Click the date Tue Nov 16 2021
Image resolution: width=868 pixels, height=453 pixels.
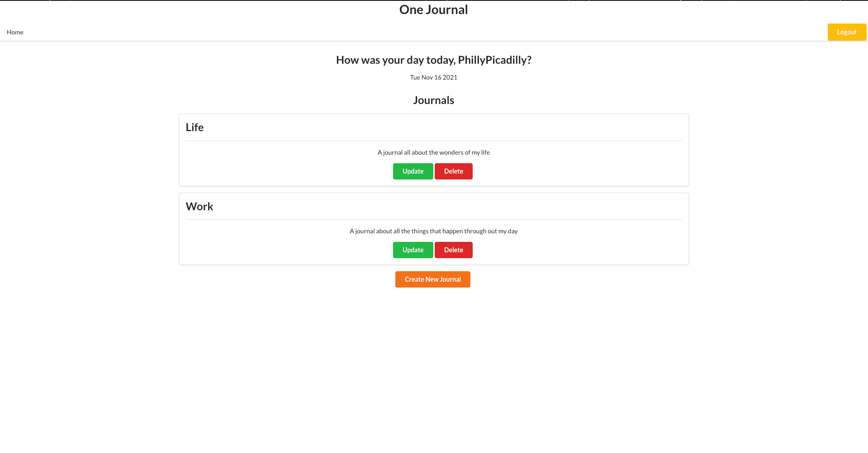tap(433, 77)
